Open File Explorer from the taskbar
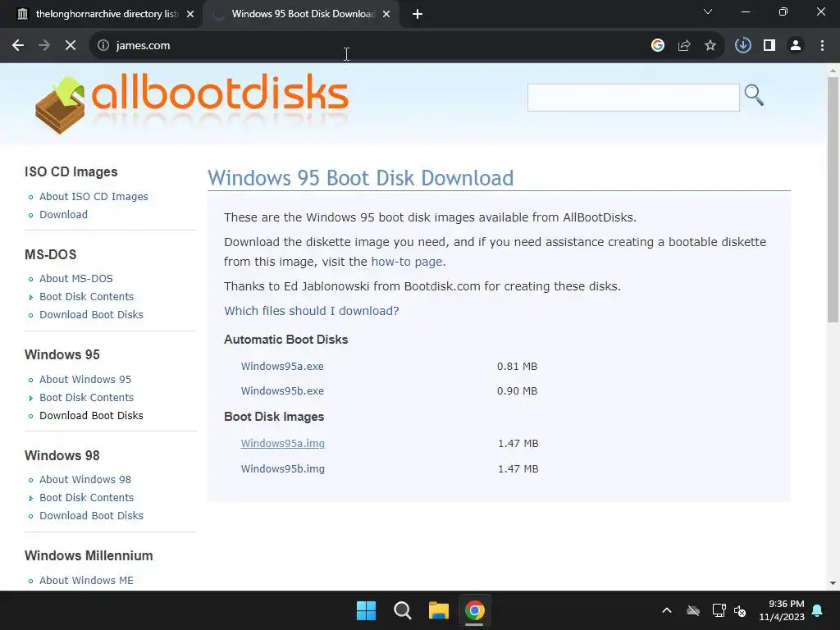This screenshot has height=630, width=840. coord(438,610)
